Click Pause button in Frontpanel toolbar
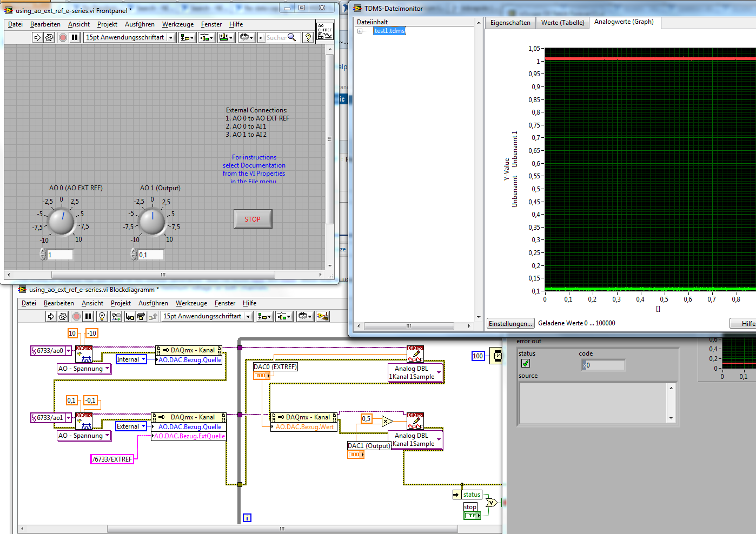 (x=75, y=37)
